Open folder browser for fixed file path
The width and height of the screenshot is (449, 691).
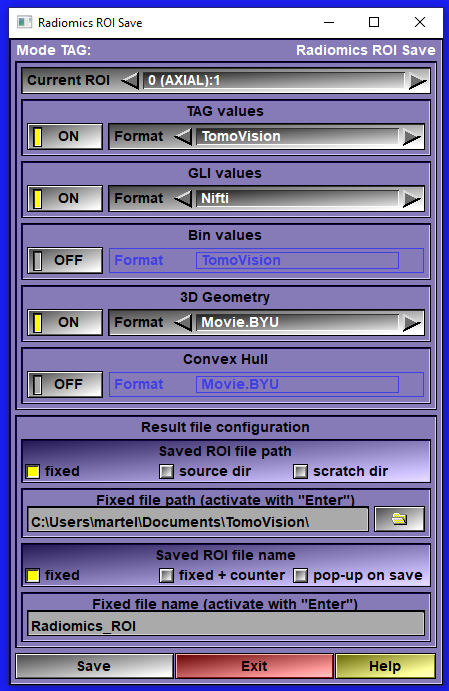point(399,519)
